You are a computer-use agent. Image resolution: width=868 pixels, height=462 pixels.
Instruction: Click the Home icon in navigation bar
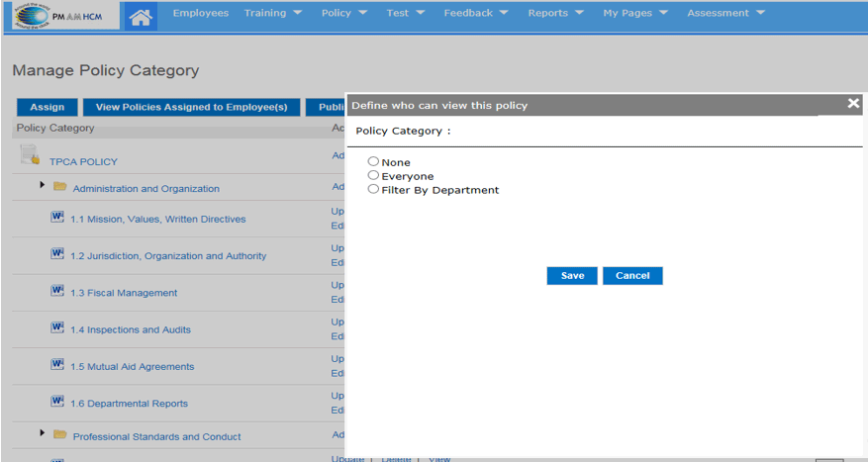(x=143, y=16)
